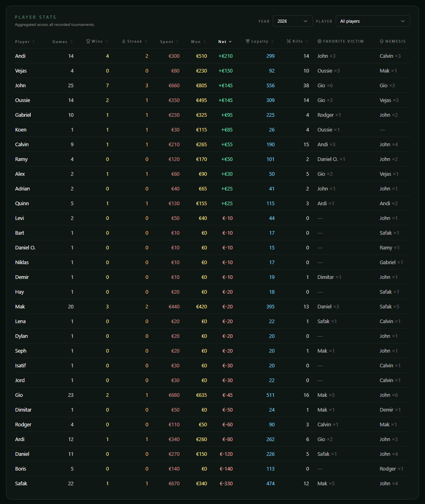
Task: Select player name Isatif
Action: tap(20, 366)
